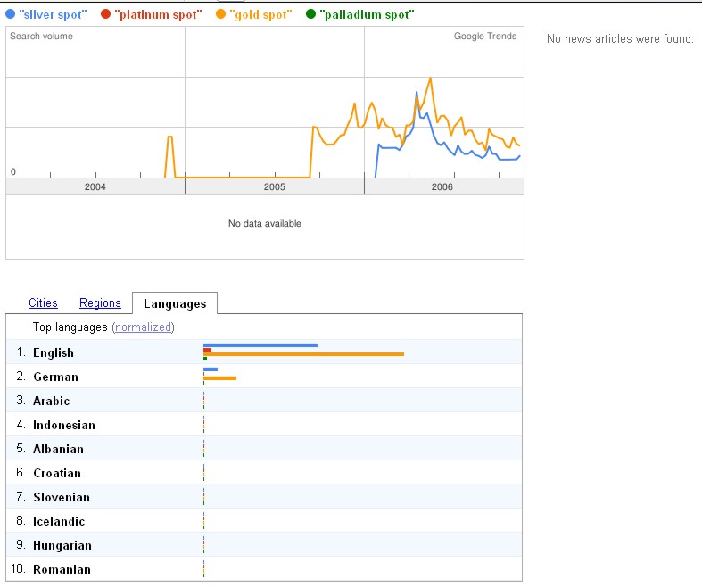The width and height of the screenshot is (702, 588).
Task: Click the "normalized" link
Action: pyautogui.click(x=143, y=327)
